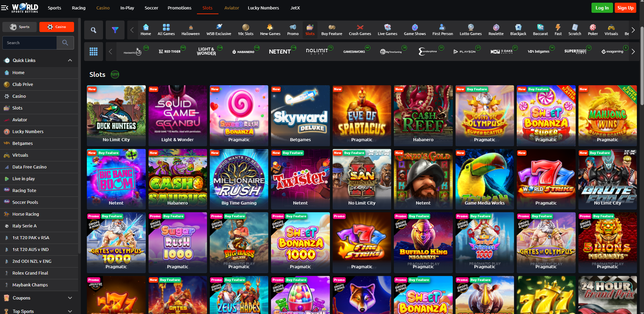Select the Live Games category icon
The width and height of the screenshot is (644, 314).
pyautogui.click(x=387, y=30)
